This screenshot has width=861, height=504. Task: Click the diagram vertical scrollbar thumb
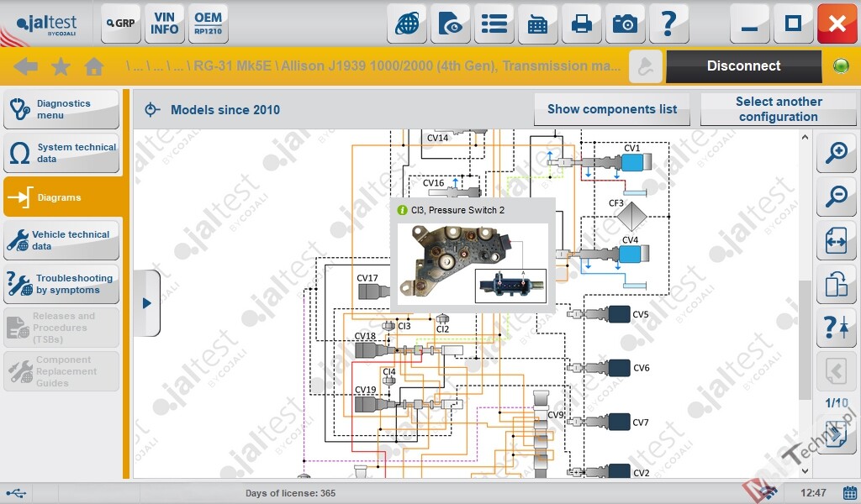coord(805,340)
